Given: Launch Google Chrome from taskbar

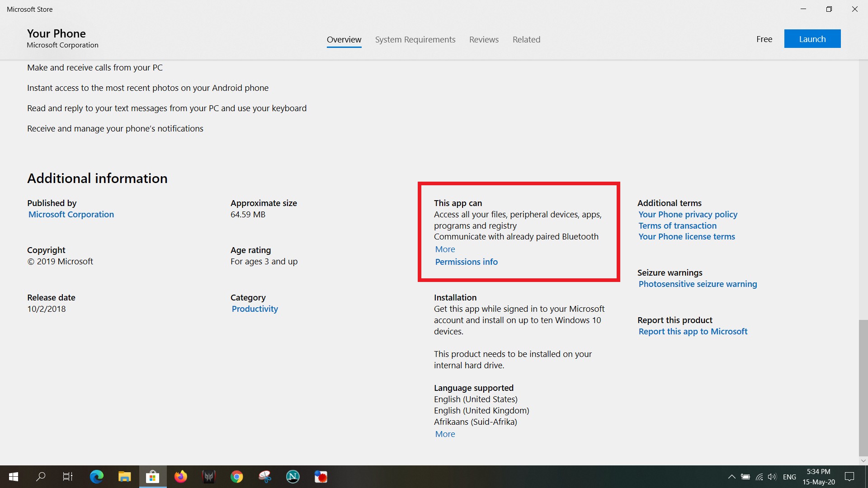Looking at the screenshot, I should click(x=237, y=477).
